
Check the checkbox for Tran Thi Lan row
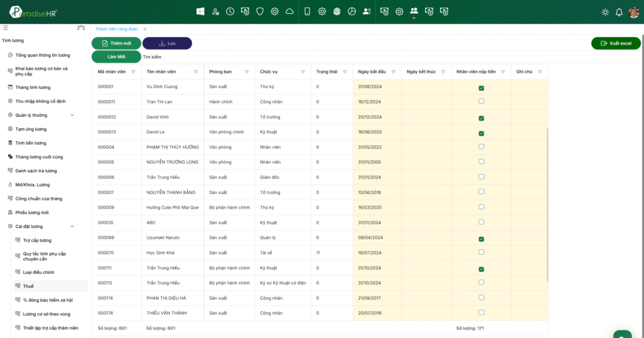[481, 101]
